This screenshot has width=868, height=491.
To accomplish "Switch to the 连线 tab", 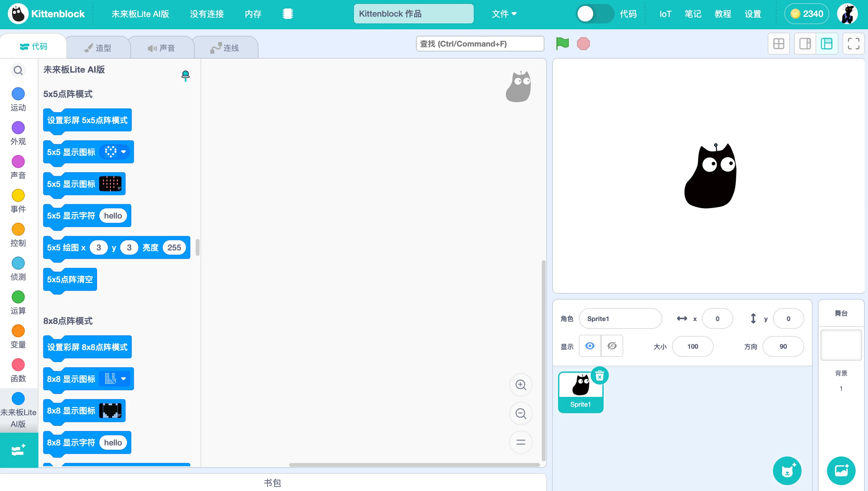I will click(225, 48).
